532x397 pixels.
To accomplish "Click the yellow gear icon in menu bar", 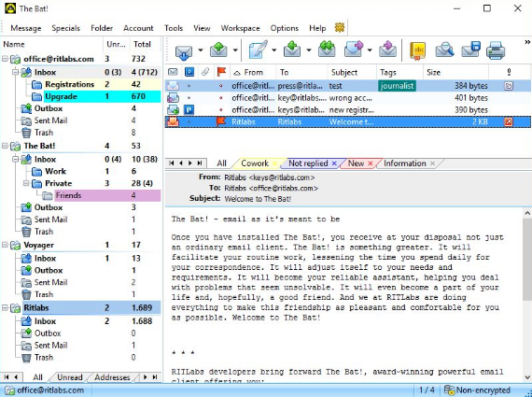I will (x=340, y=27).
